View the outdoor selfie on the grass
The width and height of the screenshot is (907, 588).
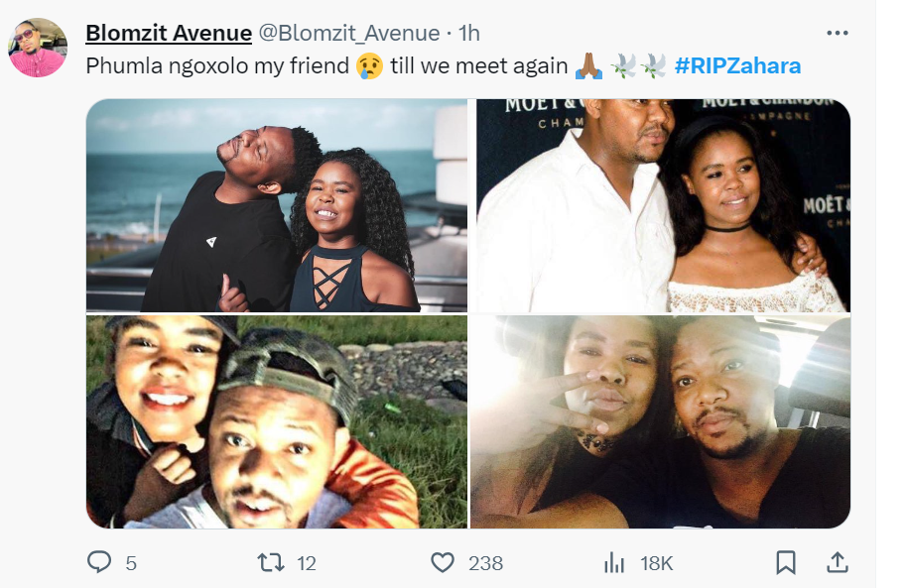click(x=276, y=421)
